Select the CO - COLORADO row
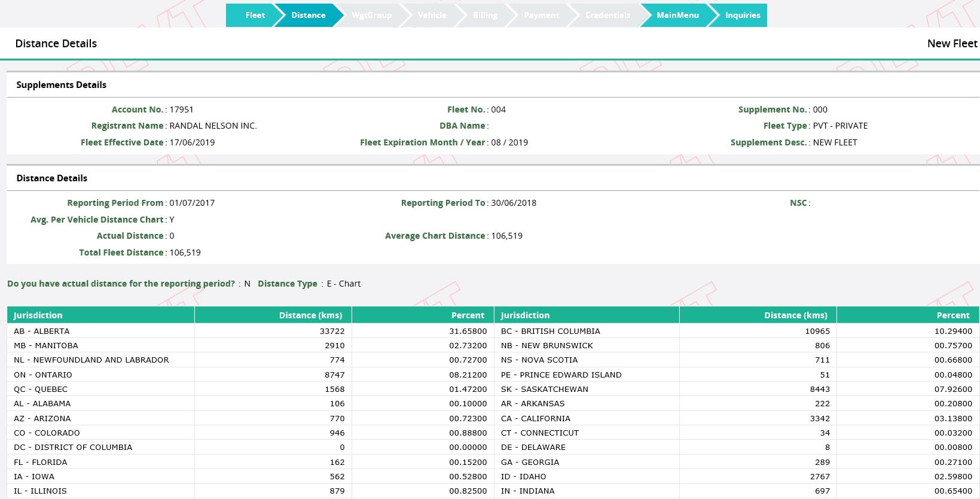The height and width of the screenshot is (499, 980). click(251, 433)
